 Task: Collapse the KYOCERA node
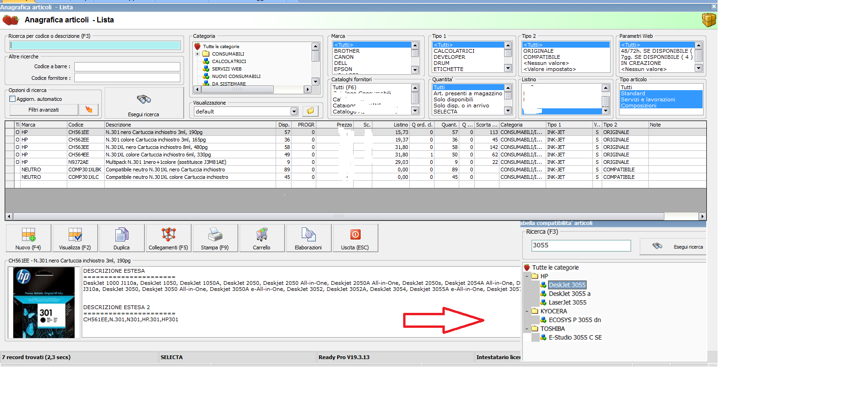coord(527,311)
